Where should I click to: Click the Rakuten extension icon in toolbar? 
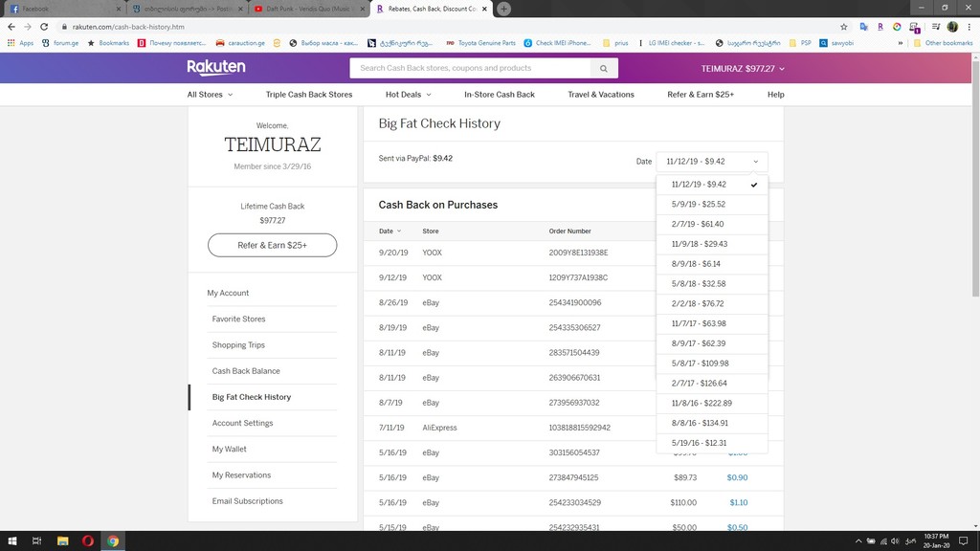click(x=880, y=27)
